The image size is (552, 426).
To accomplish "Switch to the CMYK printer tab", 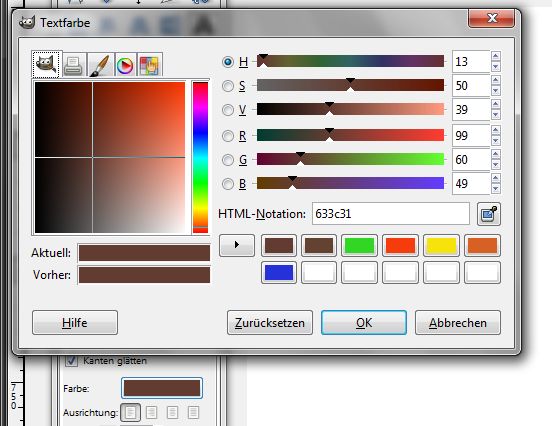I will click(74, 65).
